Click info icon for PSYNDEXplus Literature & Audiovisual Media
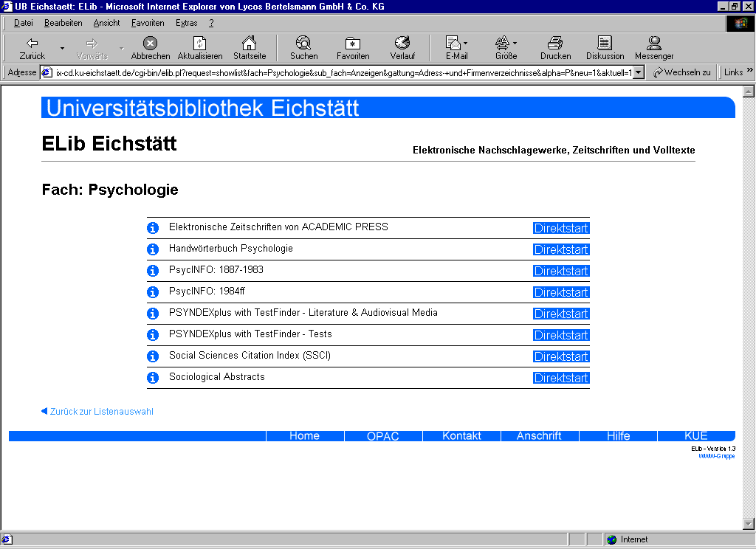Screen dimensions: 756x549 point(153,314)
